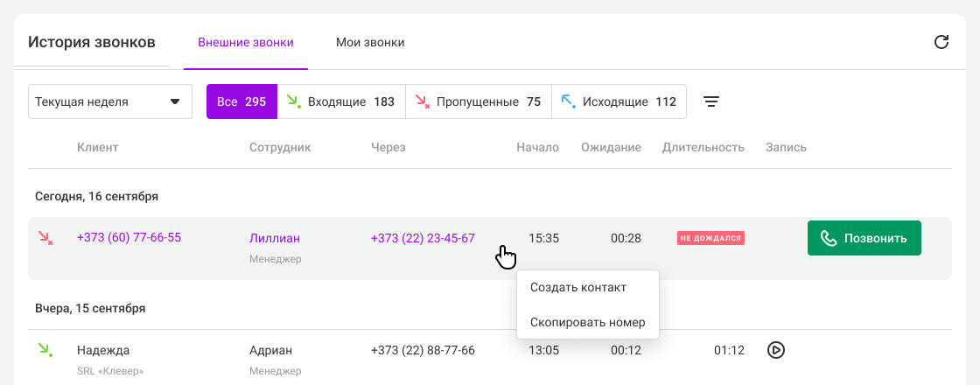Image resolution: width=980 pixels, height=385 pixels.
Task: Click the incoming call icon beside Надежда
Action: tap(45, 350)
